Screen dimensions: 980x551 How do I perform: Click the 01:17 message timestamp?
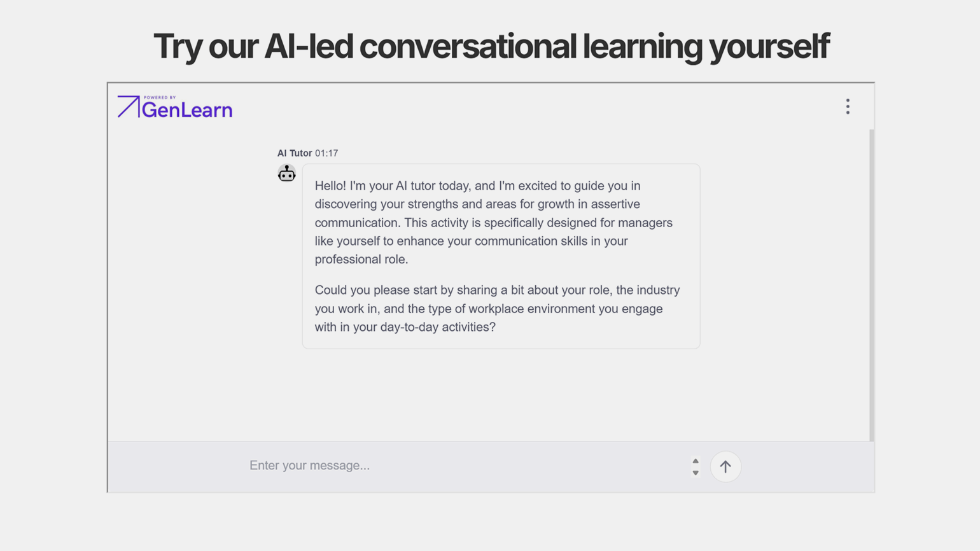326,153
